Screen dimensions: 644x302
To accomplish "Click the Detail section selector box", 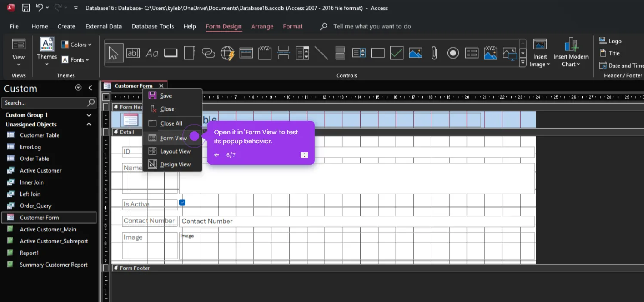I will (x=106, y=132).
